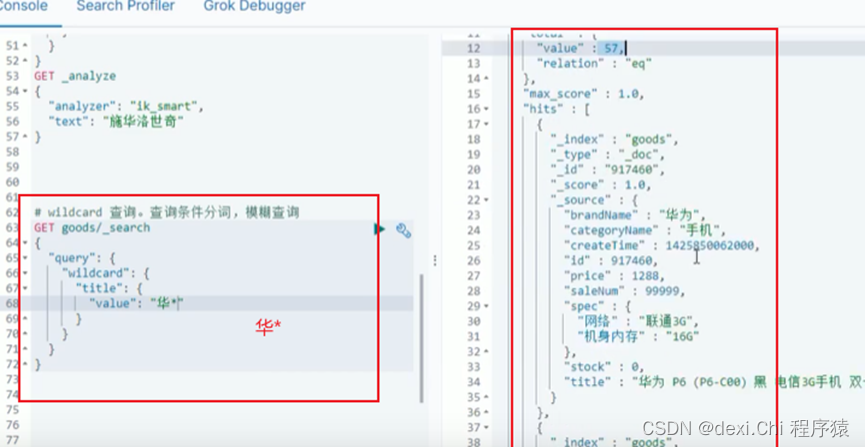Click the "relation" : "eq" line
This screenshot has height=447, width=865.
point(595,64)
